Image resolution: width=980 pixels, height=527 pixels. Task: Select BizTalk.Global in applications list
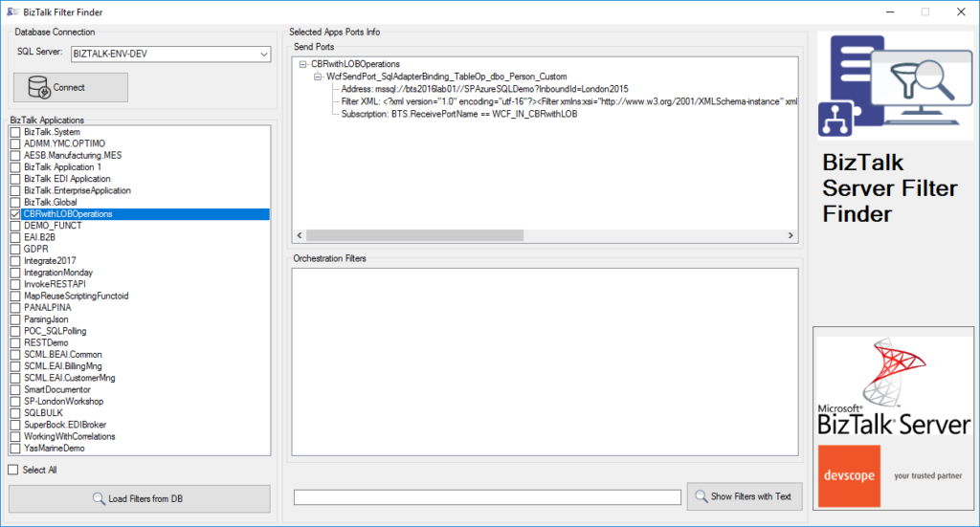[x=50, y=203]
